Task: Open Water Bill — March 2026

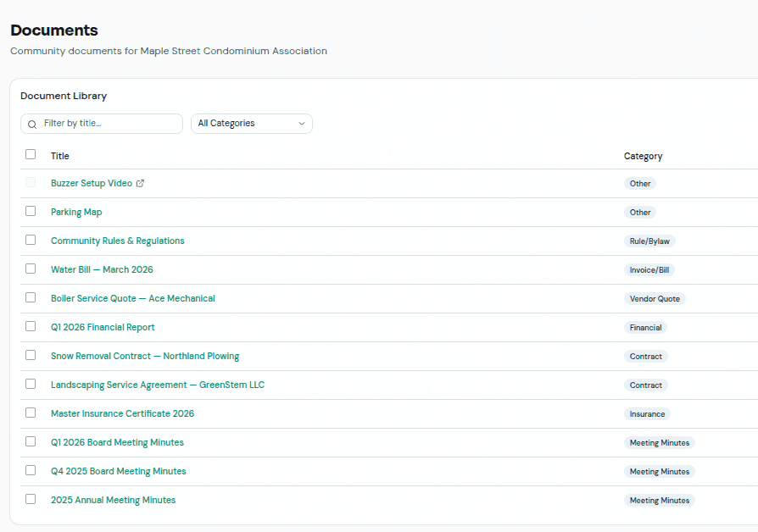Action: (102, 269)
